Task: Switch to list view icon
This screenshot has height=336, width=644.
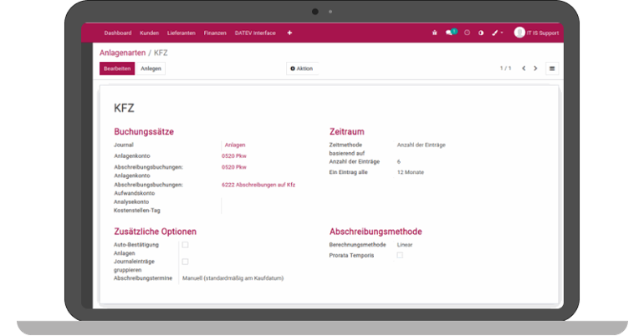Action: 552,69
